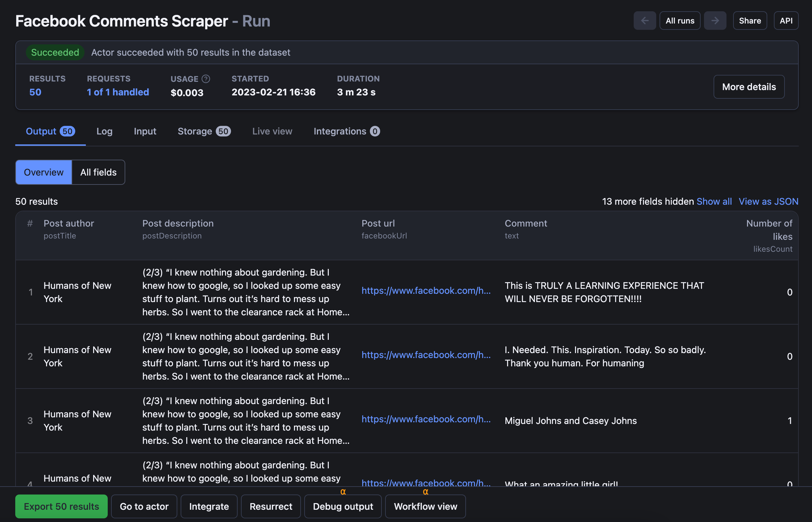The height and width of the screenshot is (522, 812).
Task: Open More details of the run
Action: pyautogui.click(x=749, y=87)
